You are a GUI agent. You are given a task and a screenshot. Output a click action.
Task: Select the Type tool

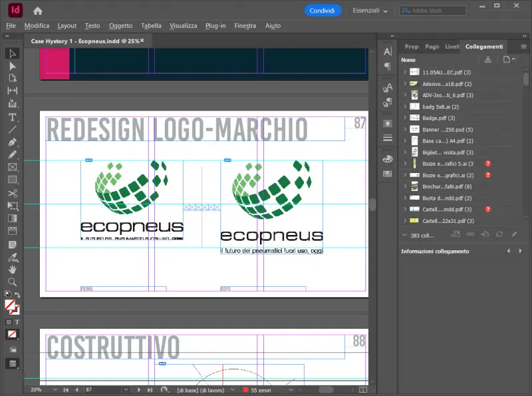[x=13, y=118]
